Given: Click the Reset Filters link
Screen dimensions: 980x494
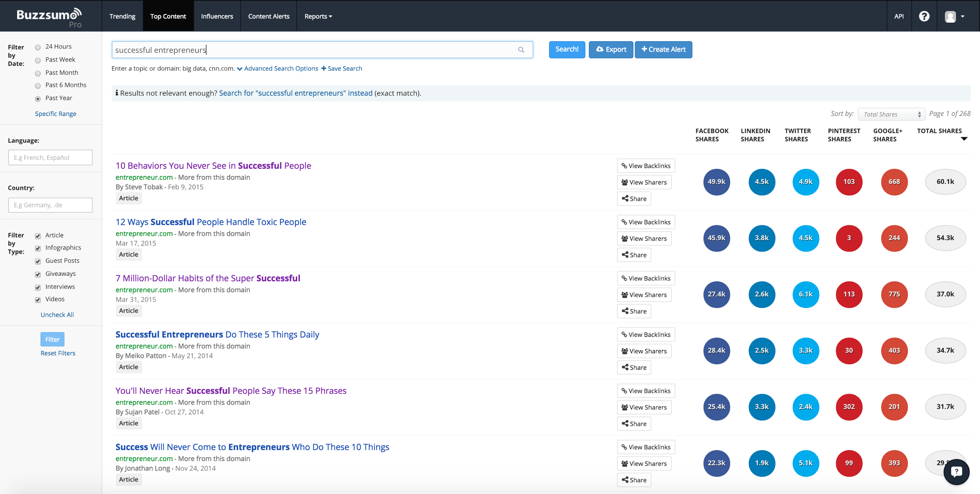Looking at the screenshot, I should click(x=58, y=353).
